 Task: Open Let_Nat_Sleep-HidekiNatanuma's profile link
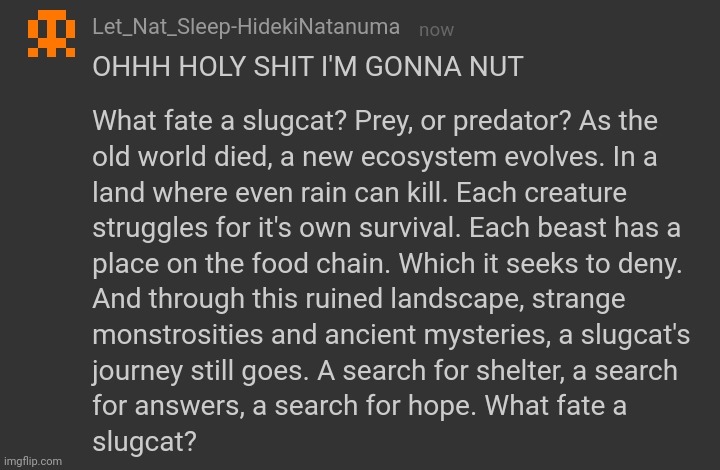pos(246,27)
